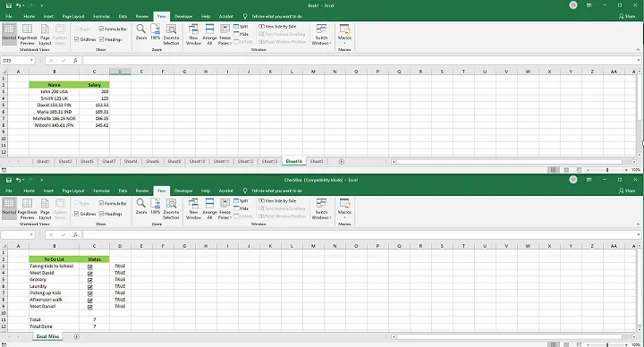Toggle Formula Bar checkbox in Book1 window
Viewport: 644px width, 347px height.
(x=101, y=29)
